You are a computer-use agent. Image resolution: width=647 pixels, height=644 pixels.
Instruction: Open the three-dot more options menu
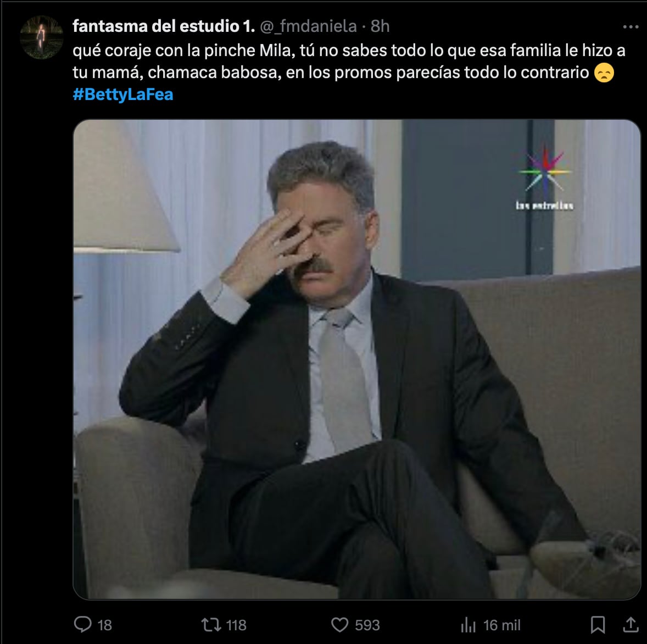click(631, 26)
